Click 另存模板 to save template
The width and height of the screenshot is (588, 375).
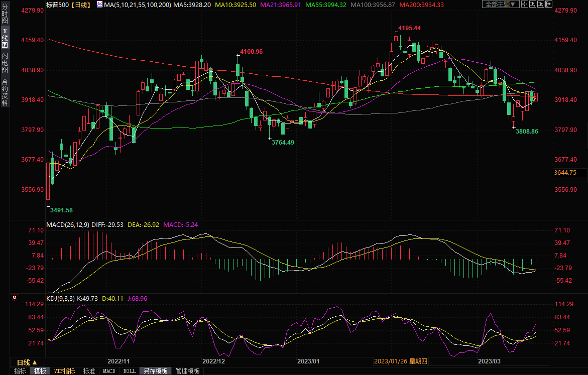click(155, 371)
